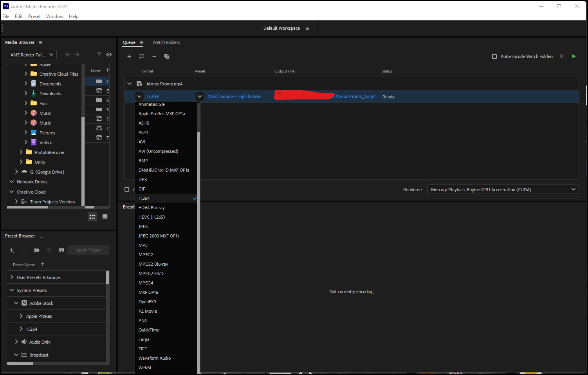
Task: Switch Media Browser to list view
Action: [92, 217]
